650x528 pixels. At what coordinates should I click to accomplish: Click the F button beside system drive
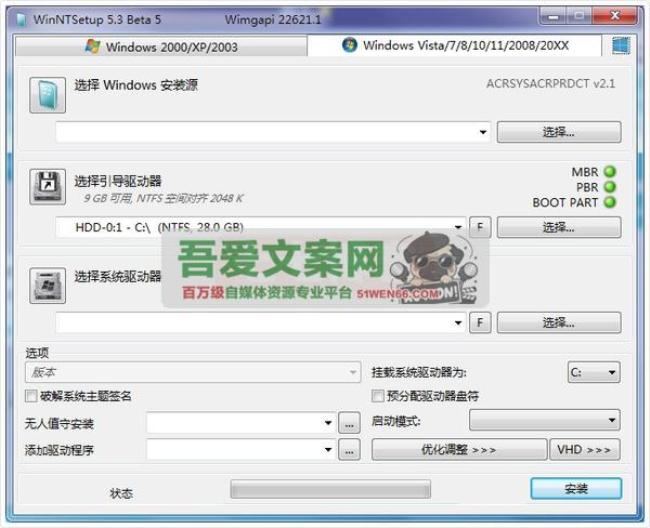[x=480, y=322]
